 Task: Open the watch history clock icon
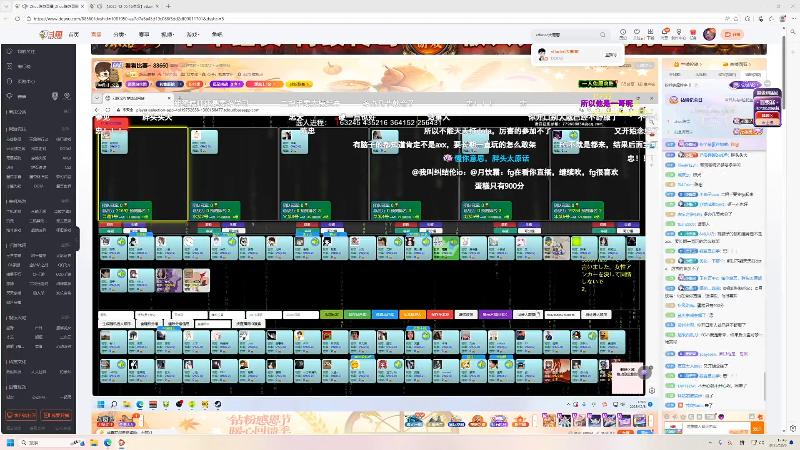point(623,34)
